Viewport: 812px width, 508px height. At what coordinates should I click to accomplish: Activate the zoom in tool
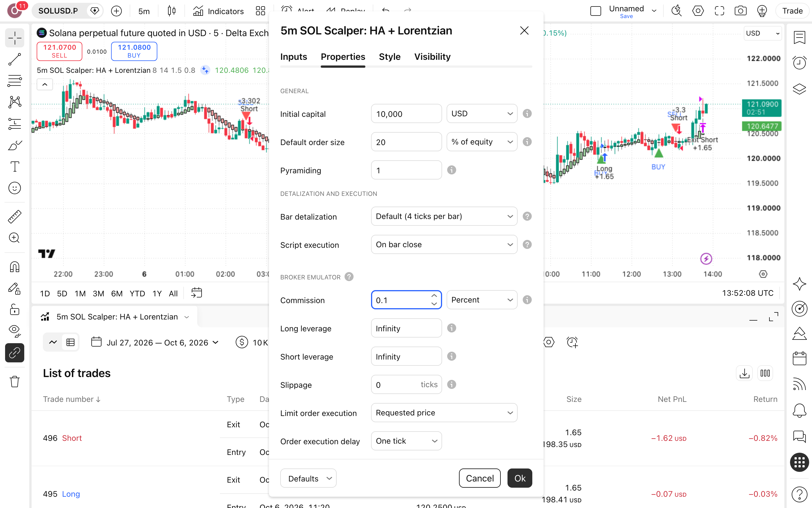(x=14, y=238)
